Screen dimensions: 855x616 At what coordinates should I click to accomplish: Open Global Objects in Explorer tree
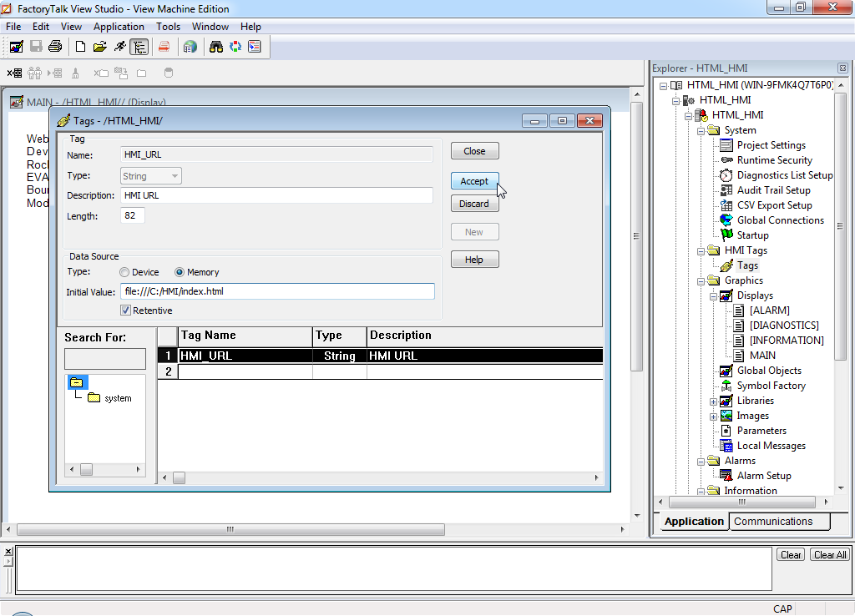pos(769,371)
